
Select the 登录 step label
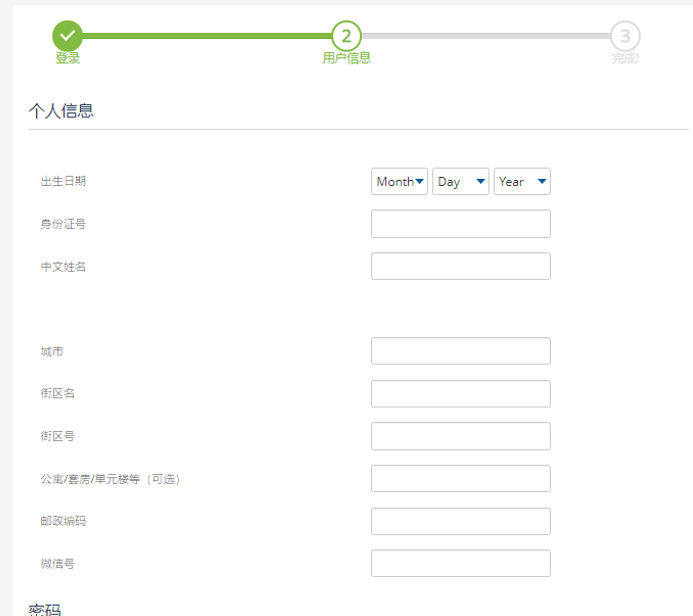[x=67, y=58]
